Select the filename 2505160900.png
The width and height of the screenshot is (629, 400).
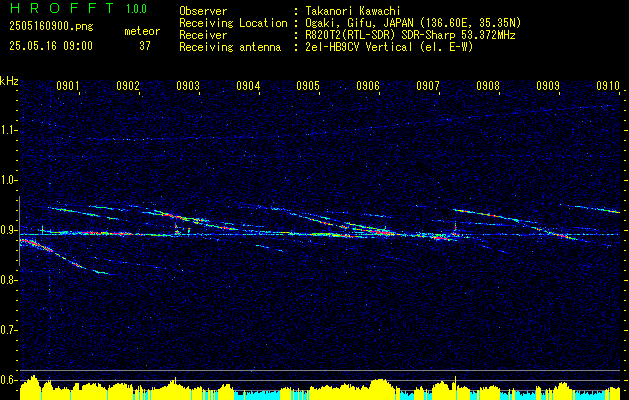pos(51,27)
